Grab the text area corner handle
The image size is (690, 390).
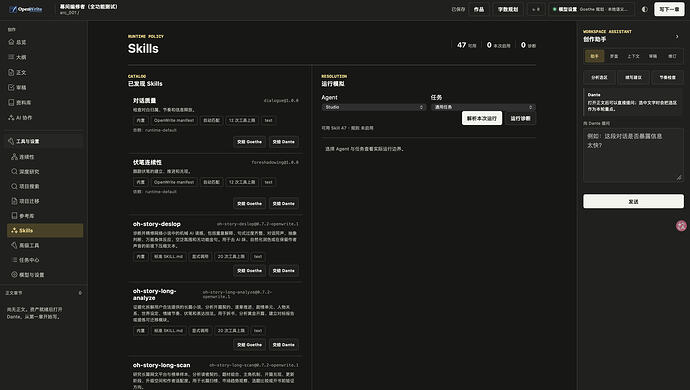tap(679, 177)
